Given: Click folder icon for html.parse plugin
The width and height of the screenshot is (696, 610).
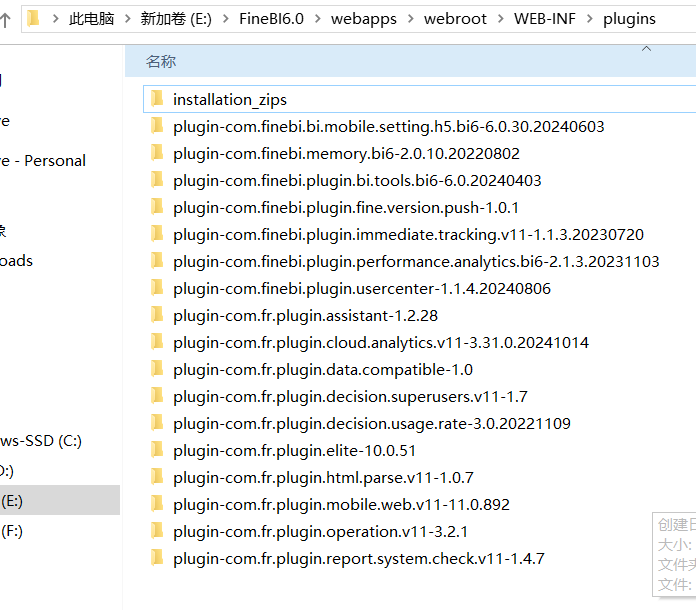Looking at the screenshot, I should [x=157, y=477].
